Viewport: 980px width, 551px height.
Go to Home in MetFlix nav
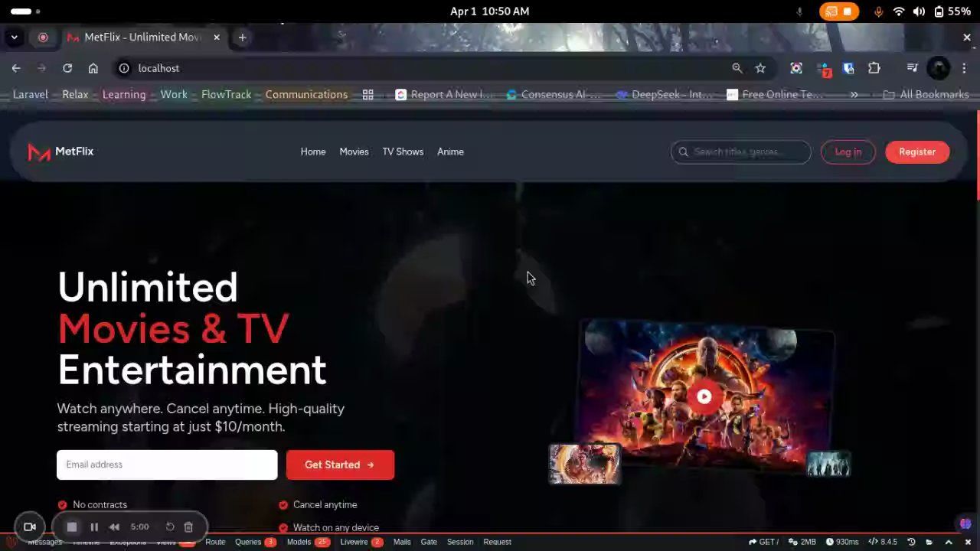click(313, 152)
